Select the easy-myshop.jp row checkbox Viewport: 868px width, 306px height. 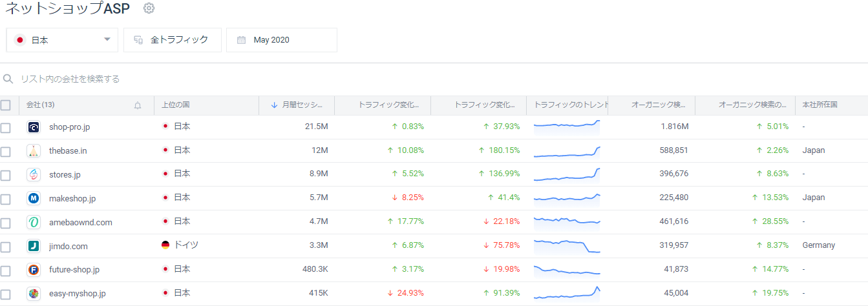tap(6, 294)
